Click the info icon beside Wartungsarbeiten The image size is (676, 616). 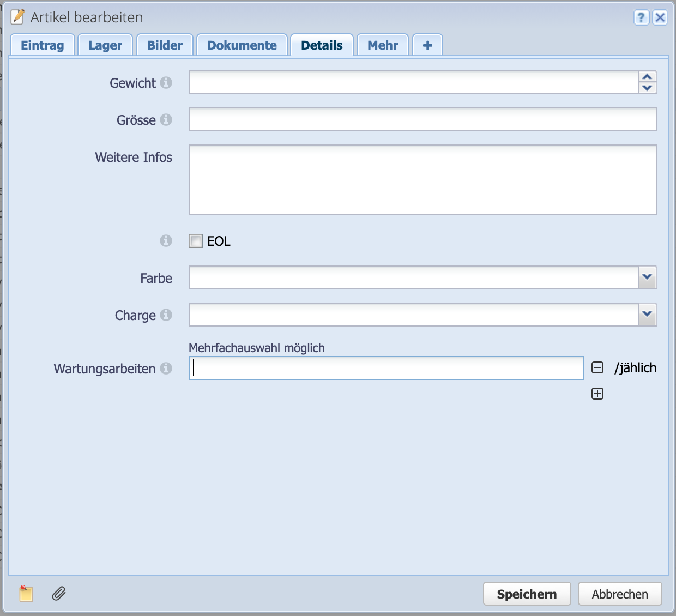[x=166, y=369]
